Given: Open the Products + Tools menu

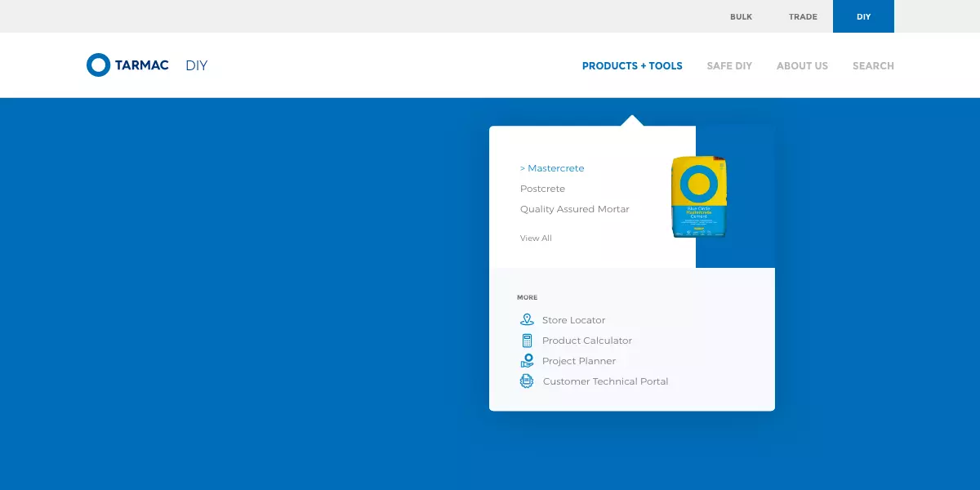Looking at the screenshot, I should tap(632, 66).
